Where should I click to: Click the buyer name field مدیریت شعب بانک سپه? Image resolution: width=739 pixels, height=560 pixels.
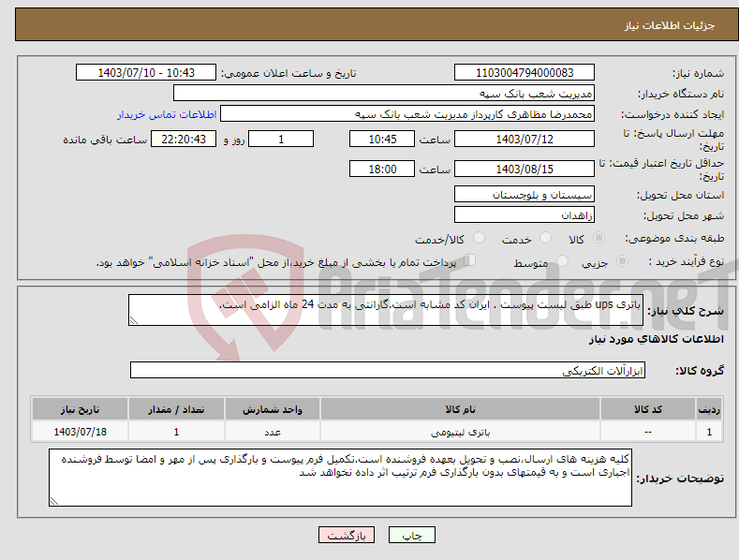pos(384,93)
